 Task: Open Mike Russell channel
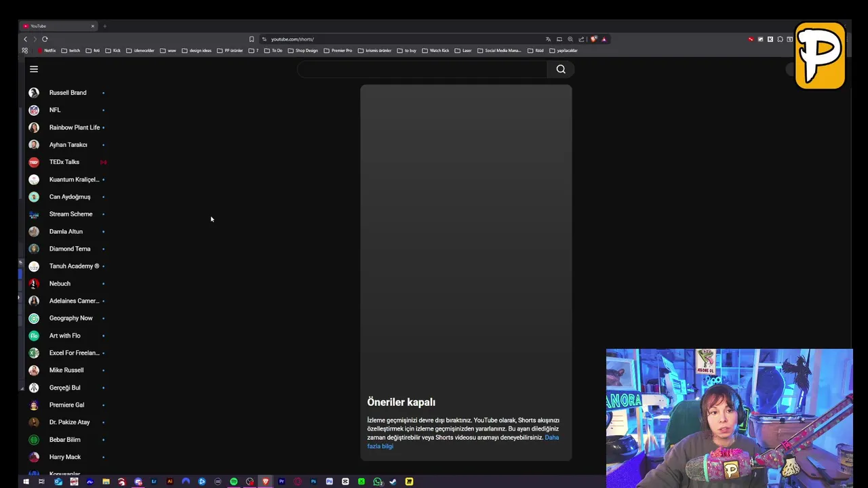pos(66,370)
